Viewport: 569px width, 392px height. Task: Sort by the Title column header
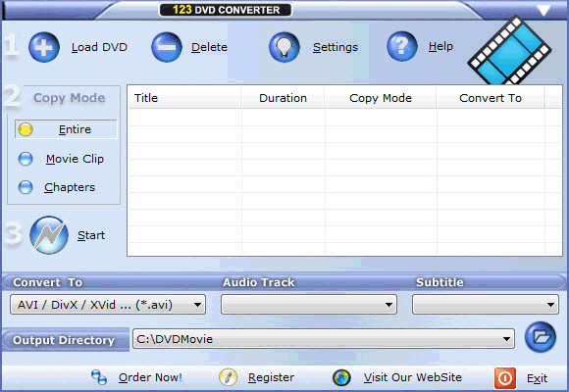pyautogui.click(x=184, y=98)
